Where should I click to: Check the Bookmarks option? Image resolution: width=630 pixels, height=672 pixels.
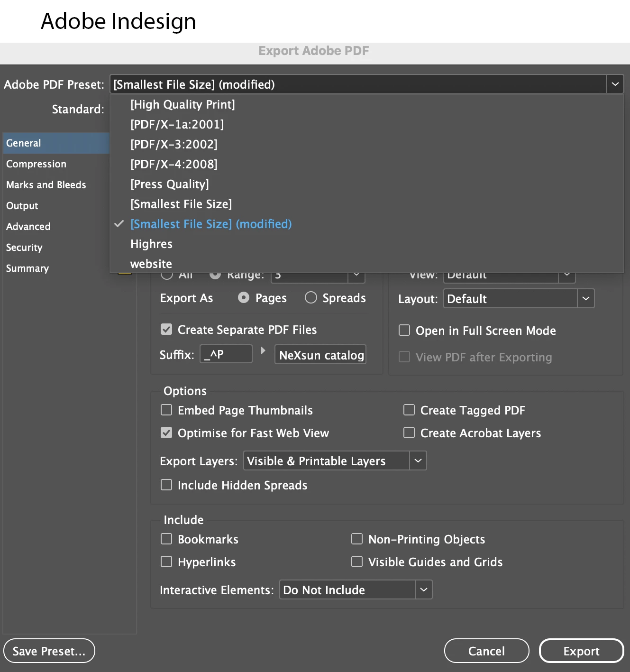click(x=166, y=539)
